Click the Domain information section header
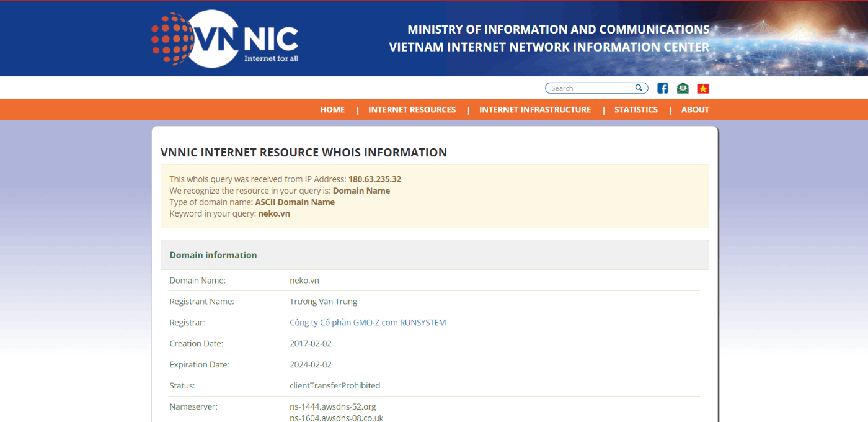Screen dimensions: 868x422 pyautogui.click(x=435, y=255)
